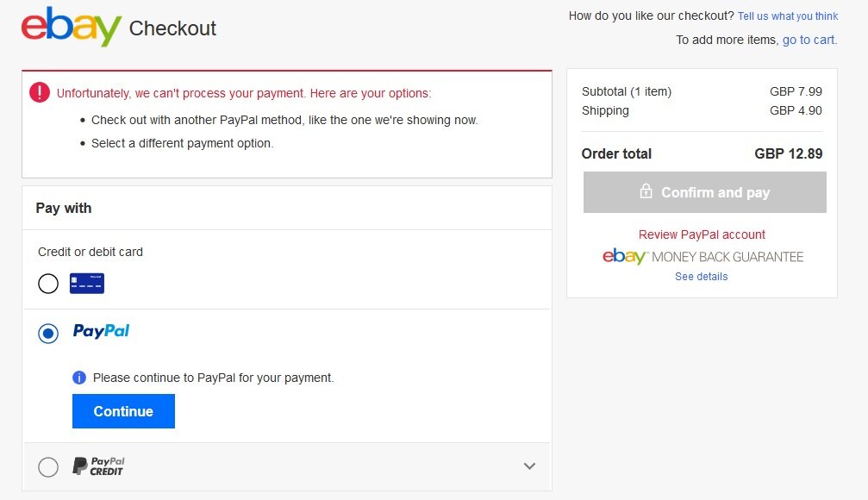Click the blue Continue button

tap(123, 411)
